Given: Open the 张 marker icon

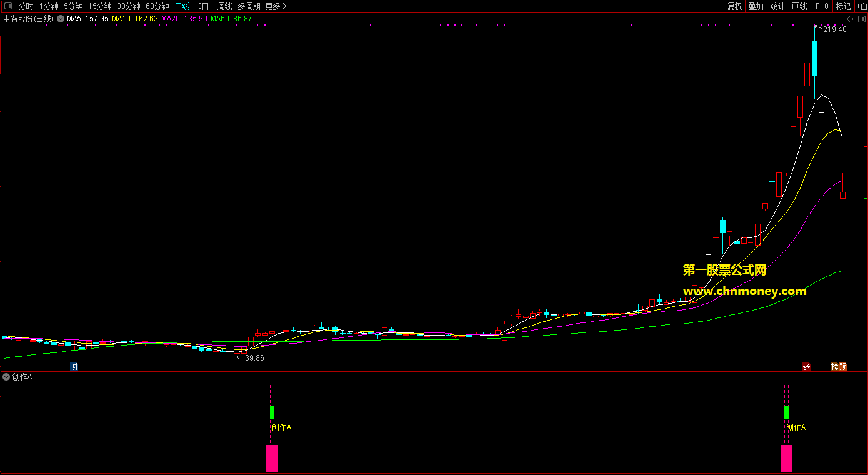Looking at the screenshot, I should 806,367.
